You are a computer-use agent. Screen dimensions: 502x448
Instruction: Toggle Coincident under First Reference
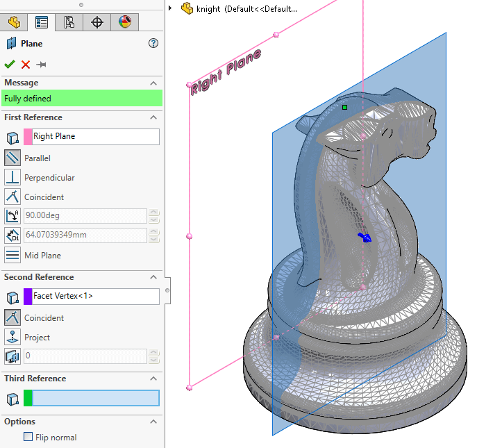(12, 197)
